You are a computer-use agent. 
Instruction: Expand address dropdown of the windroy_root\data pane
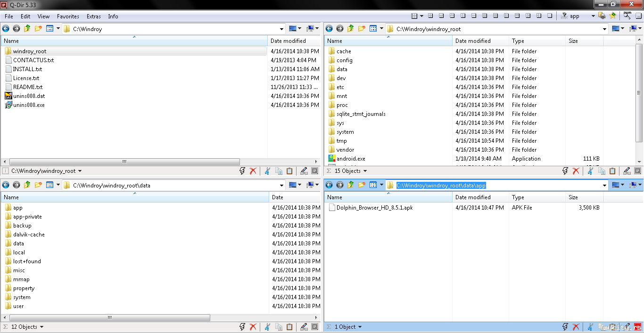tap(282, 185)
